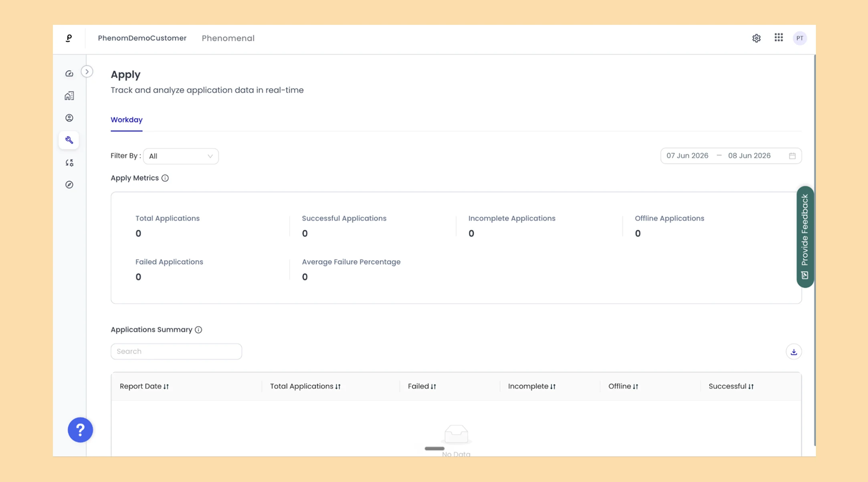Click the PT user avatar

[x=799, y=38]
